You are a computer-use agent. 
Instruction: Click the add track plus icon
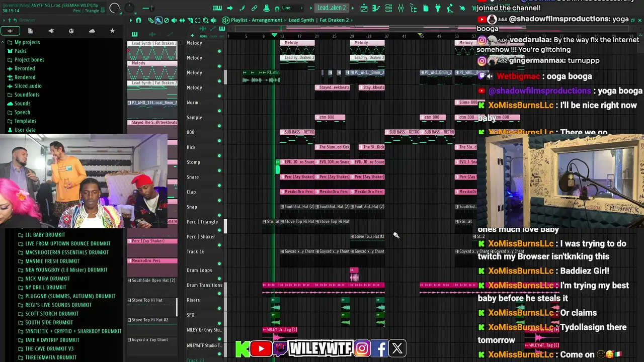coord(192,35)
